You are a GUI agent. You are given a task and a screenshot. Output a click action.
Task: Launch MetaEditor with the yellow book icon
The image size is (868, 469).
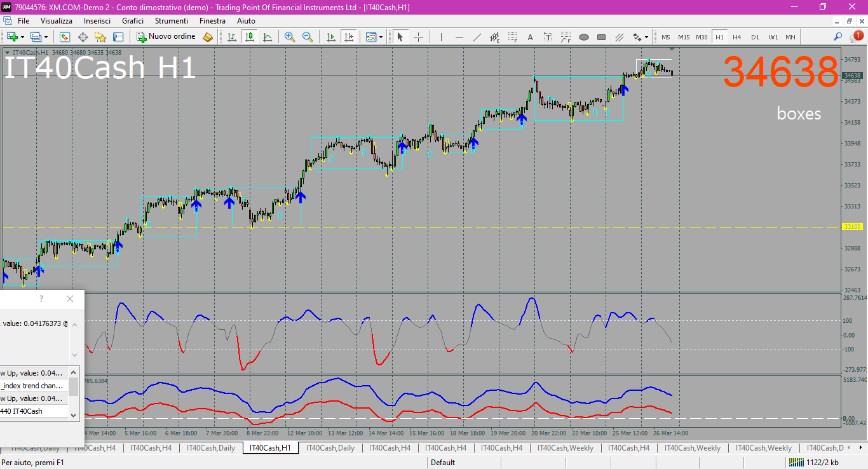coord(208,37)
